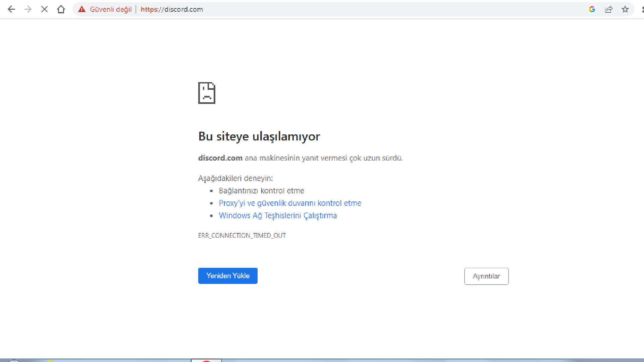Open the Ayrıntılar details button
This screenshot has height=362, width=644.
pyautogui.click(x=486, y=276)
